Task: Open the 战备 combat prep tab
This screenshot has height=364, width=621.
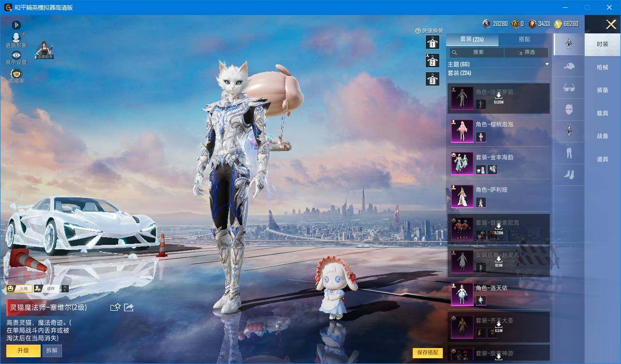Action: [603, 136]
